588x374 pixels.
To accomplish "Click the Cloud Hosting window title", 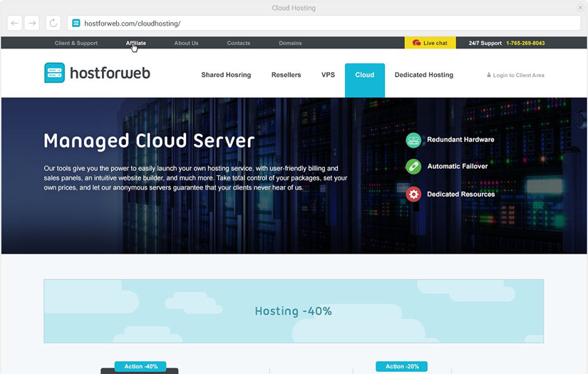I will (294, 8).
